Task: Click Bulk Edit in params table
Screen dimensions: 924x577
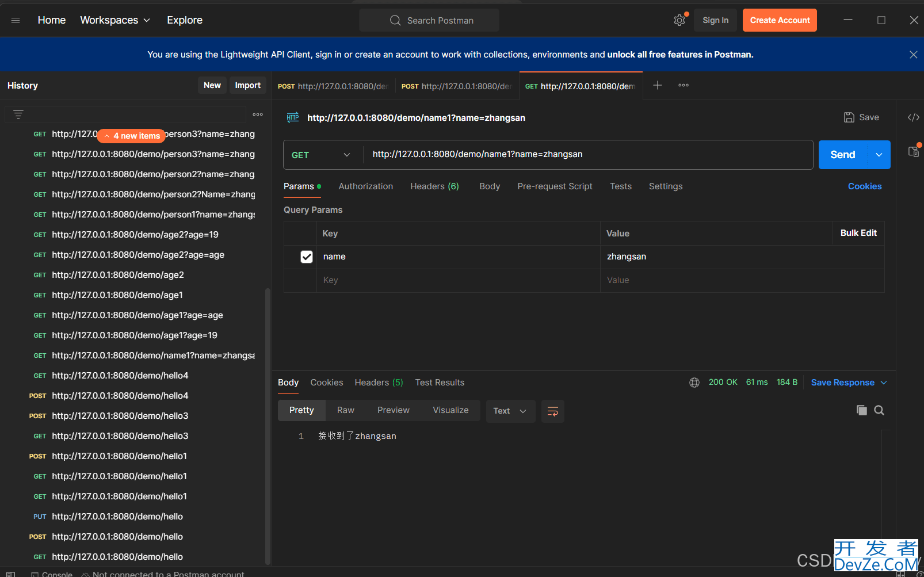Action: tap(858, 233)
